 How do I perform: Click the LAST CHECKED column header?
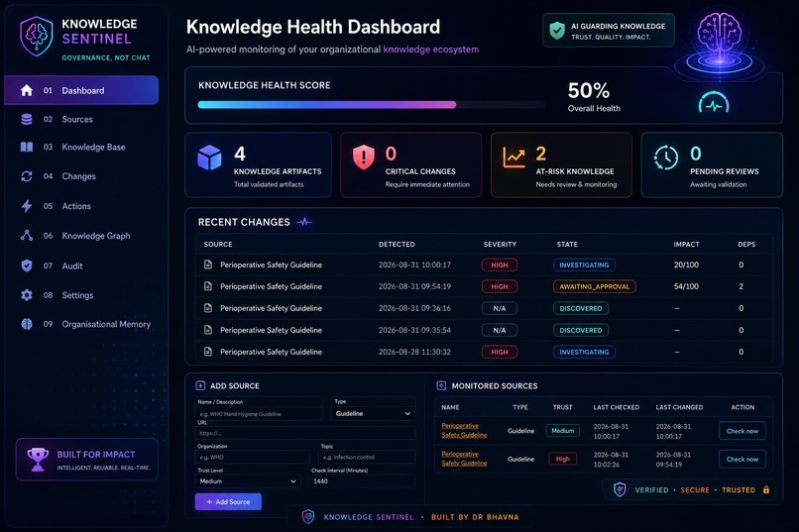coord(616,407)
